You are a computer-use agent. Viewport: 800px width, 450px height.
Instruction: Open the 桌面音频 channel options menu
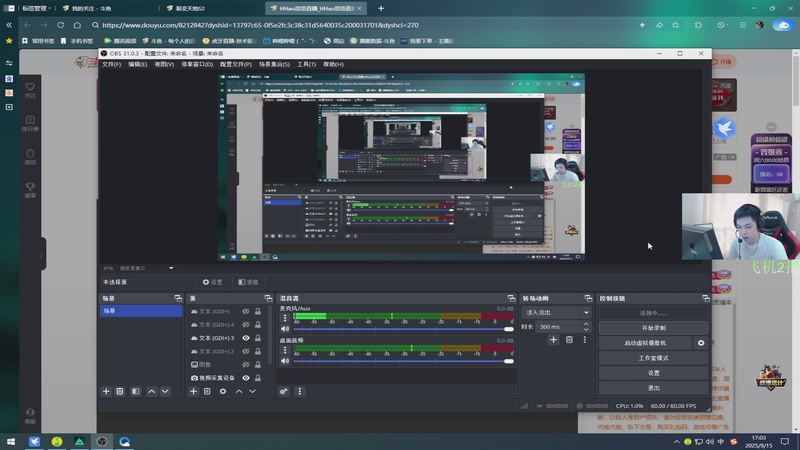click(285, 350)
